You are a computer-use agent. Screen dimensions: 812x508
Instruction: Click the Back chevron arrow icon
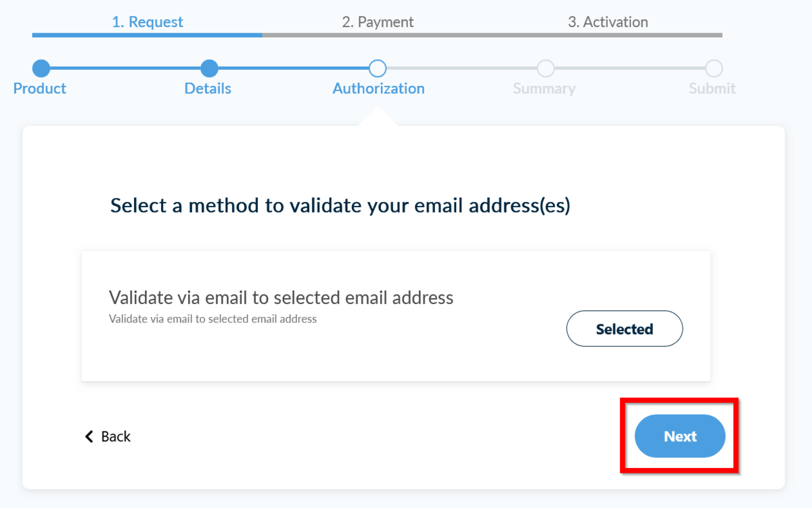89,436
